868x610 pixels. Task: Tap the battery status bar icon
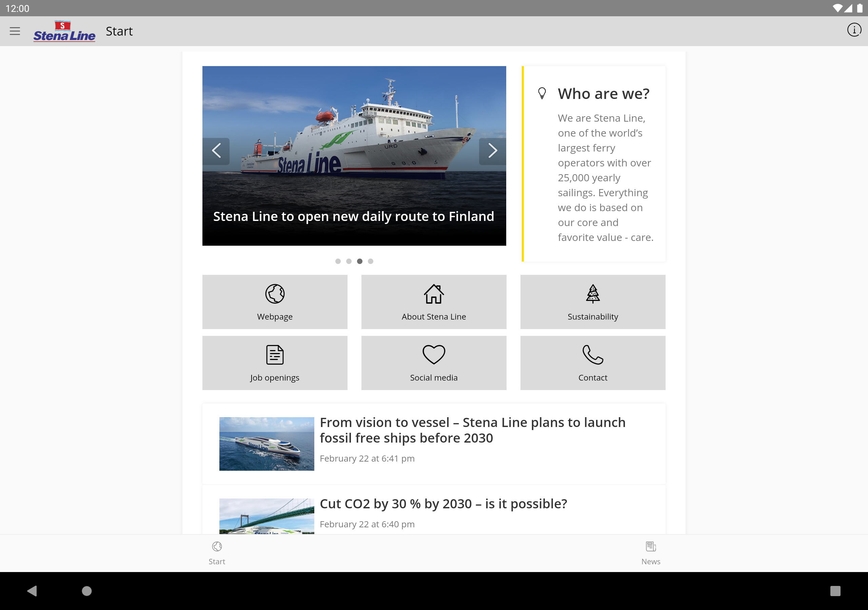[x=860, y=8]
